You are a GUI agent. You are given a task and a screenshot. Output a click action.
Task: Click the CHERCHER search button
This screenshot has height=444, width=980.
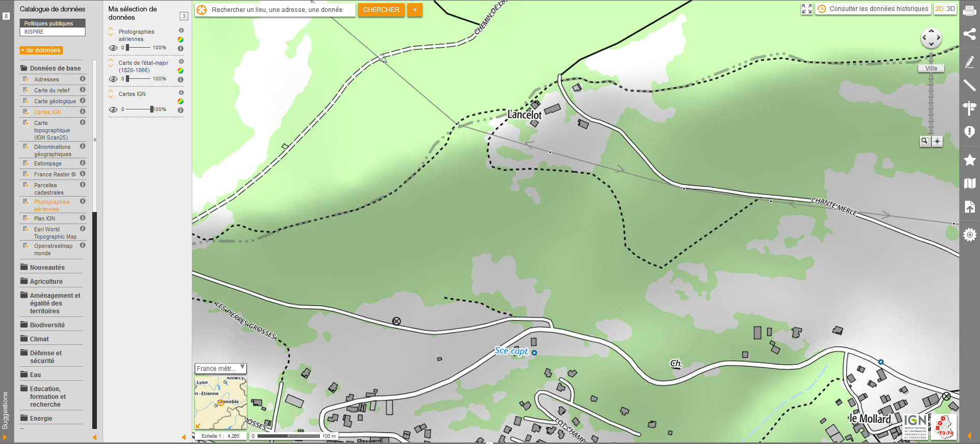click(381, 10)
